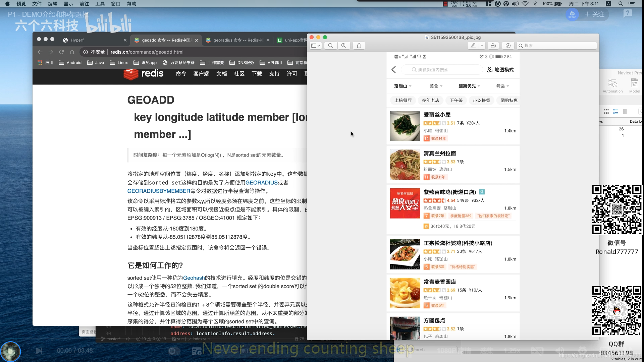This screenshot has height=362, width=644.
Task: Select the 上榜餐厅 filter chip
Action: (x=403, y=100)
